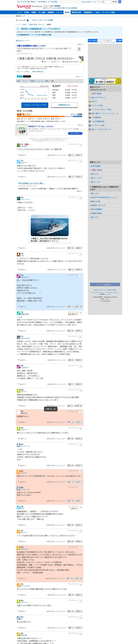This screenshot has height=644, width=138.
Task: Click the avatar on post 72
Action: coord(18,313)
